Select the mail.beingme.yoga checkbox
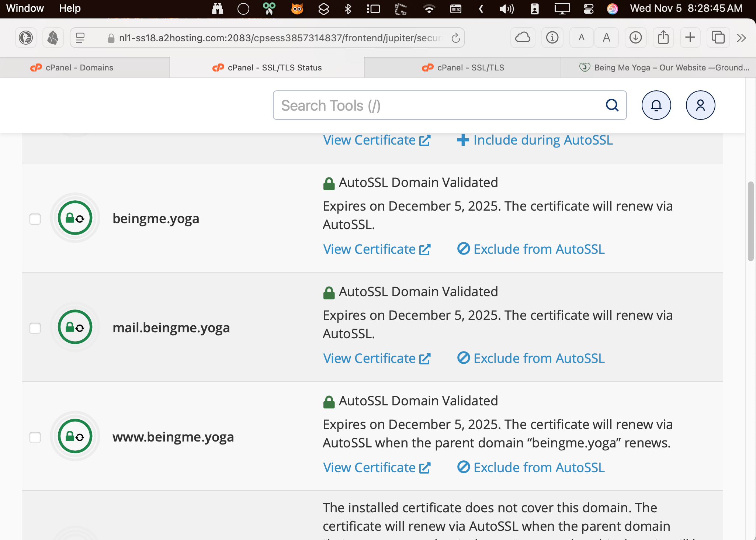This screenshot has height=540, width=756. pos(35,328)
